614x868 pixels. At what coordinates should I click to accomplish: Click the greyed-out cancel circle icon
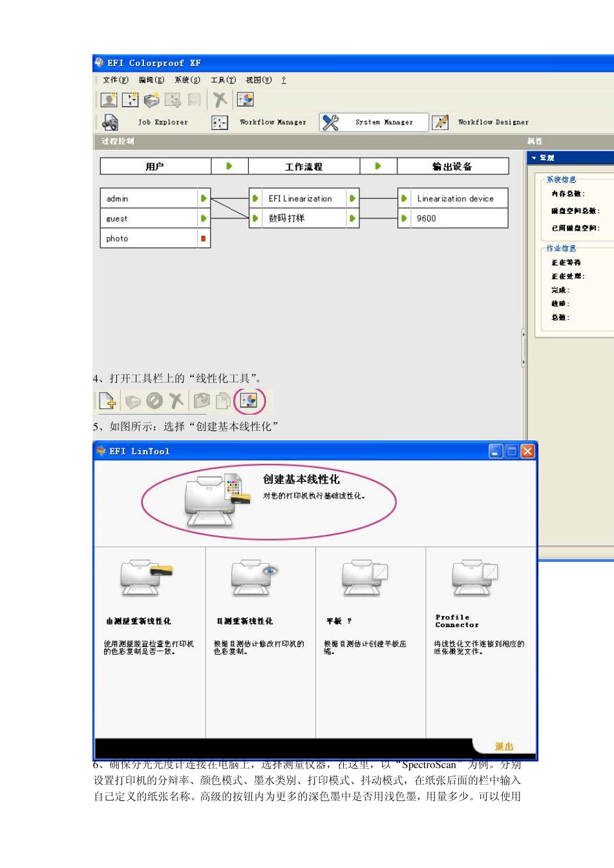[154, 401]
